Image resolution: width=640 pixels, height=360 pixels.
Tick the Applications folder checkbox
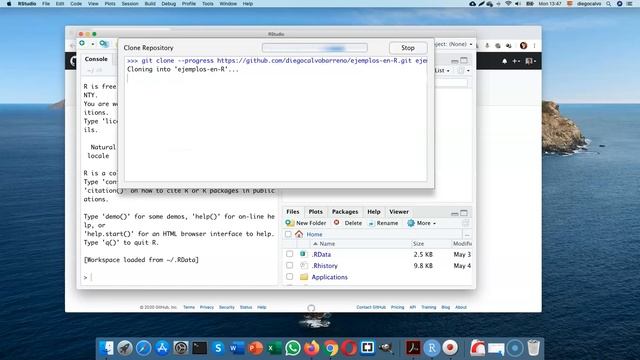pyautogui.click(x=289, y=277)
